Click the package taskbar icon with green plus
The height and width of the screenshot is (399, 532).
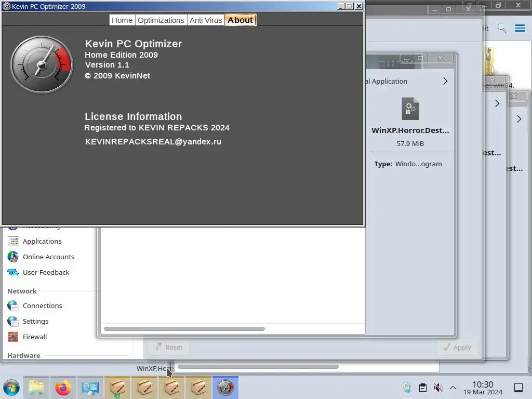point(117,388)
